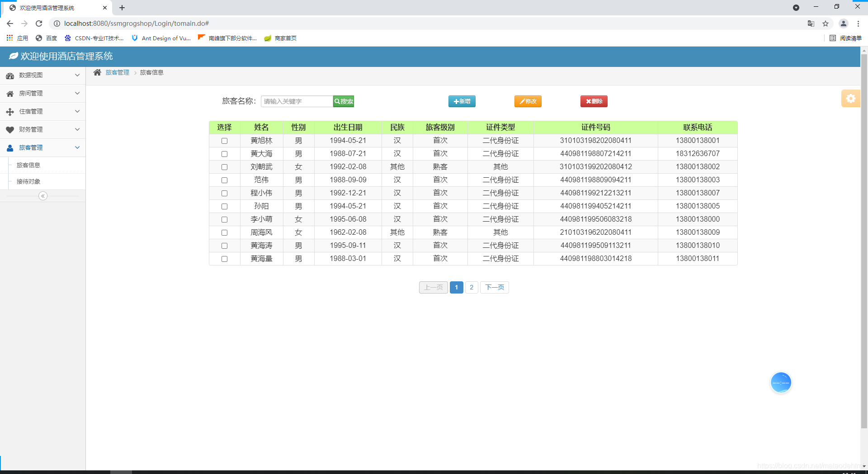This screenshot has height=474, width=868.
Task: Open the 住宿管理 sidebar menu
Action: (42, 111)
